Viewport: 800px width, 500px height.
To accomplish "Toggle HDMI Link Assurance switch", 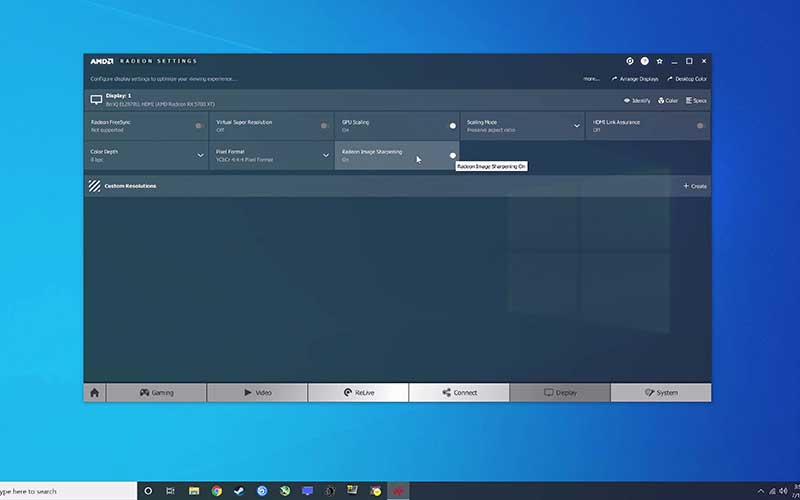I will pyautogui.click(x=701, y=126).
